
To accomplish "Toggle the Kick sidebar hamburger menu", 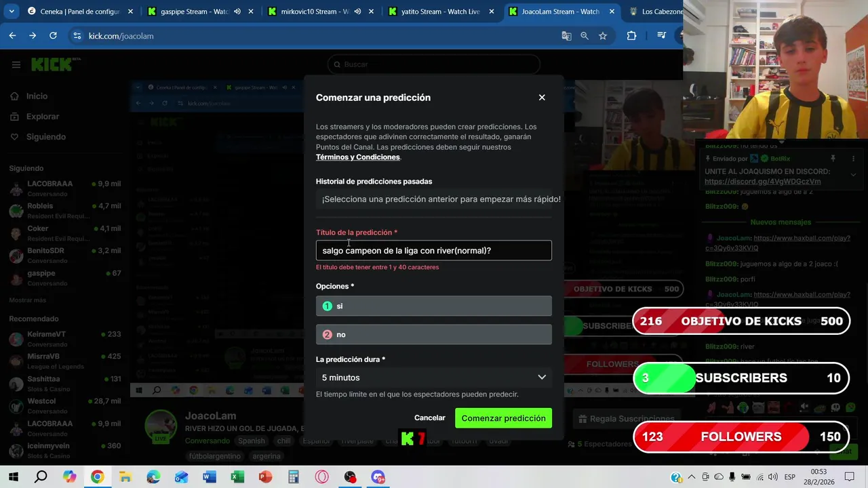I will [x=16, y=64].
